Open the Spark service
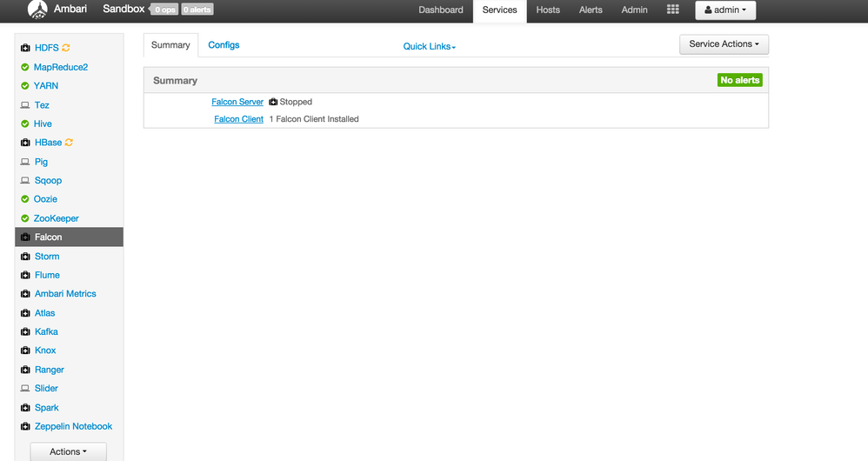 46,408
